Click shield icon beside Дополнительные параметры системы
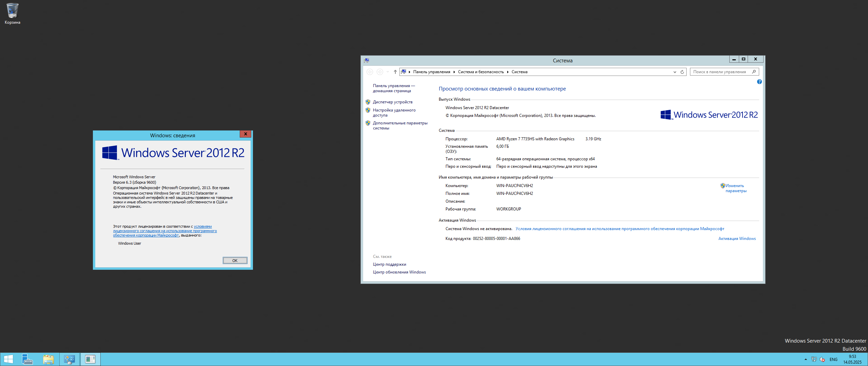868x366 pixels. coord(368,123)
